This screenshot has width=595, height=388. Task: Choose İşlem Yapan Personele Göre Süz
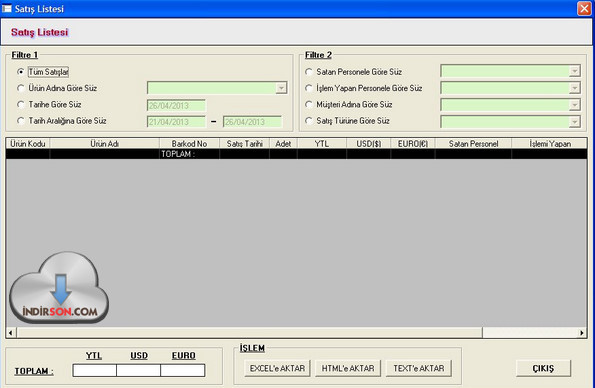309,88
